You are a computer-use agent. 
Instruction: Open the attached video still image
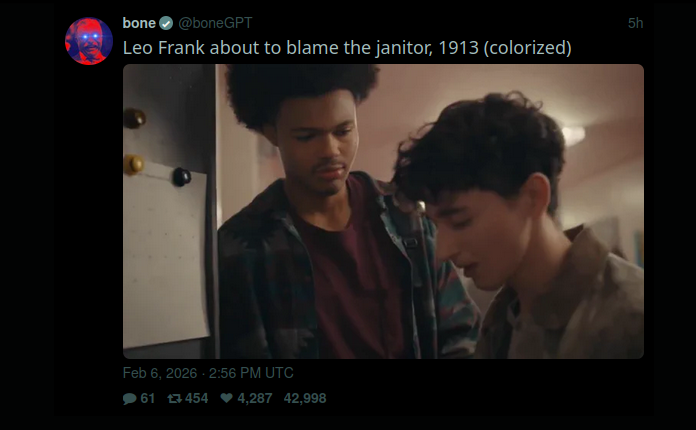tap(383, 211)
